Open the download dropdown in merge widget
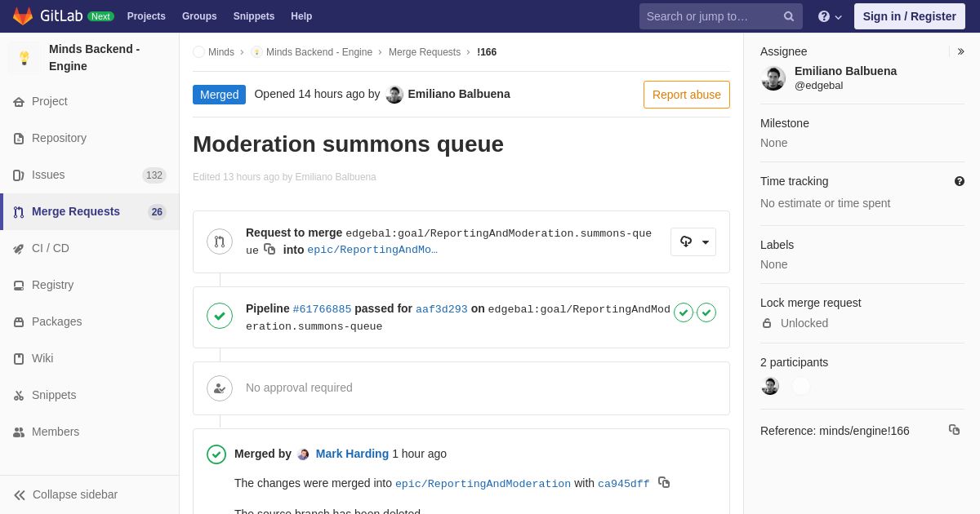 (x=693, y=241)
